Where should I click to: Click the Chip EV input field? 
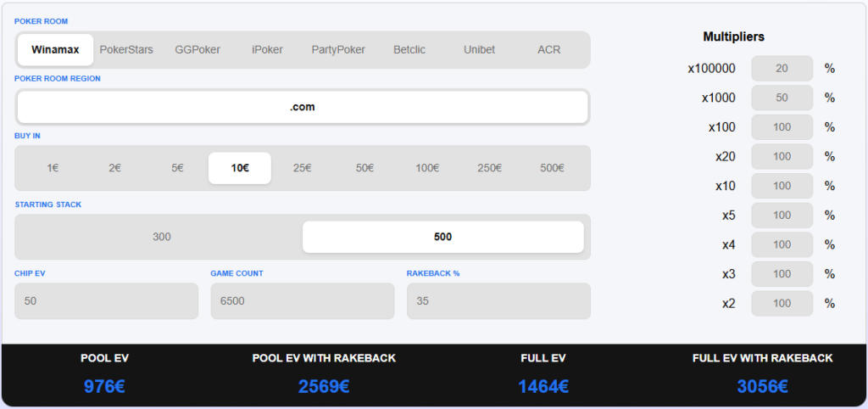[x=106, y=301]
